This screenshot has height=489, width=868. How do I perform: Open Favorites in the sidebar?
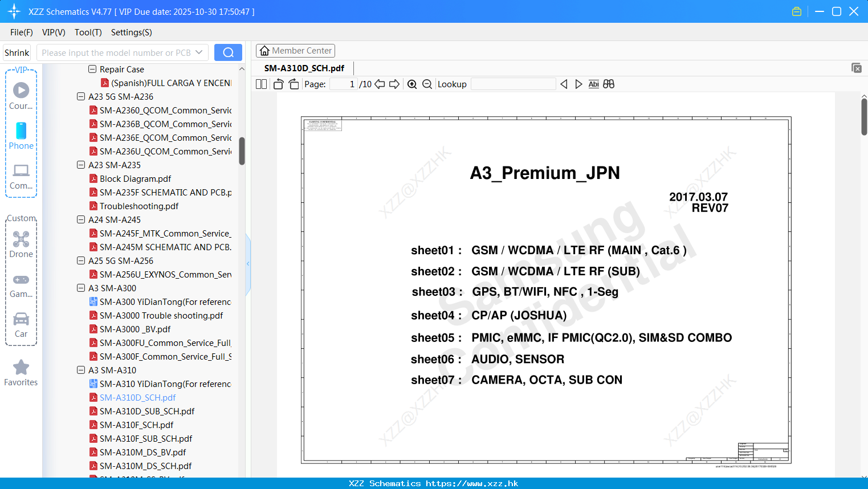[x=21, y=373]
